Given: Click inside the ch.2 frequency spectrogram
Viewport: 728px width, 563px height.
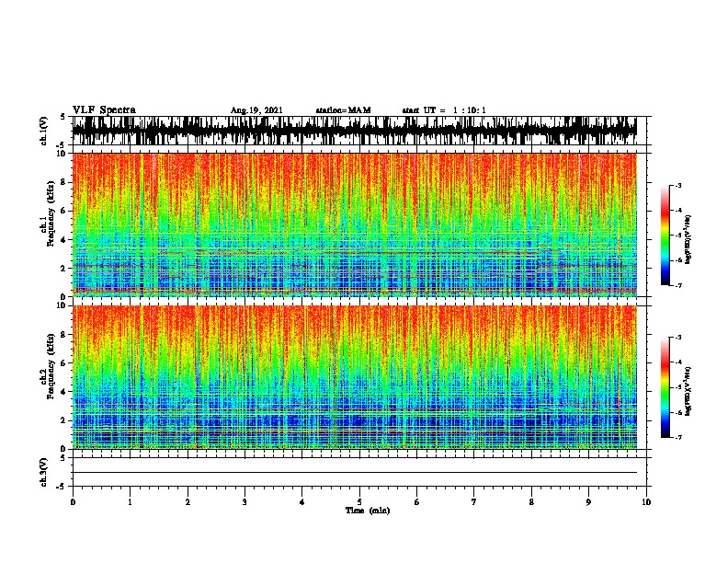Looking at the screenshot, I should point(355,377).
